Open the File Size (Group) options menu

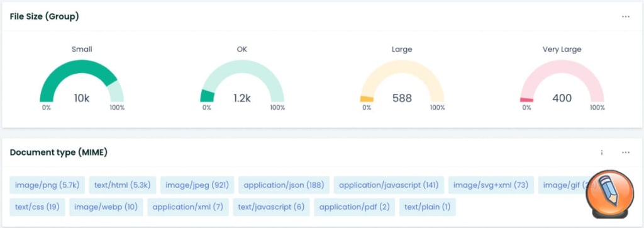626,17
